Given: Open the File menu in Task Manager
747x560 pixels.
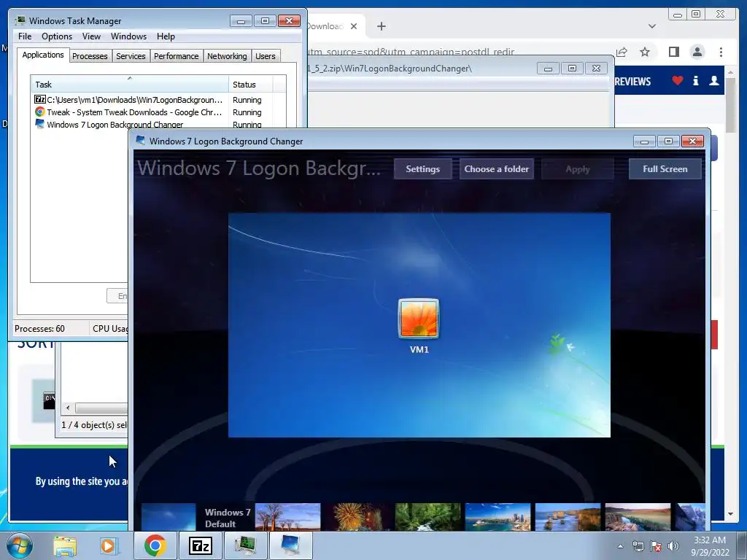Looking at the screenshot, I should pos(25,36).
